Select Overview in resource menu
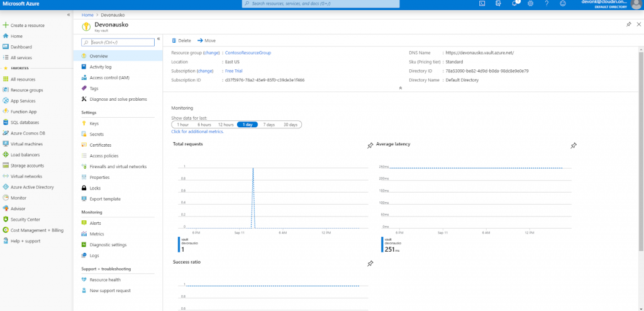Screen dimensions: 644x311 [118, 56]
